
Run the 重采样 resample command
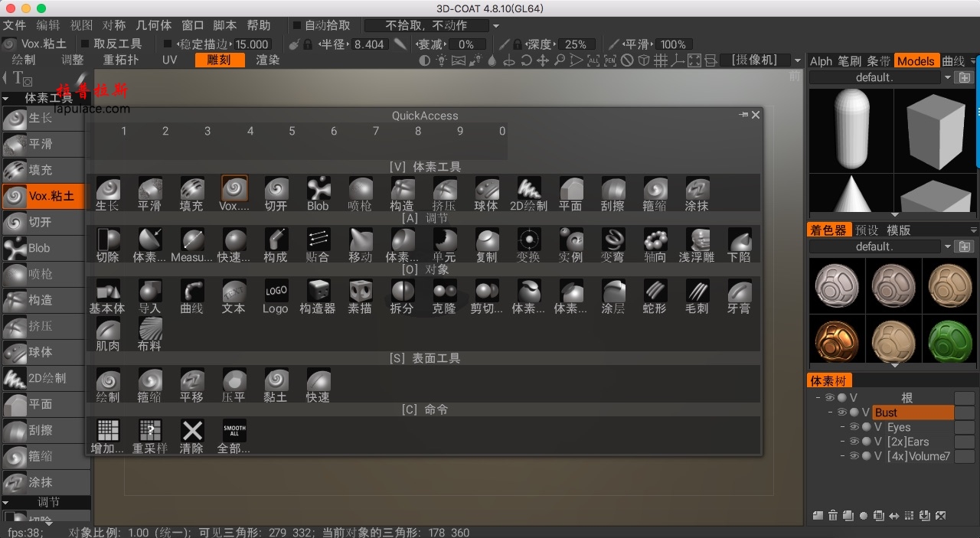(149, 436)
